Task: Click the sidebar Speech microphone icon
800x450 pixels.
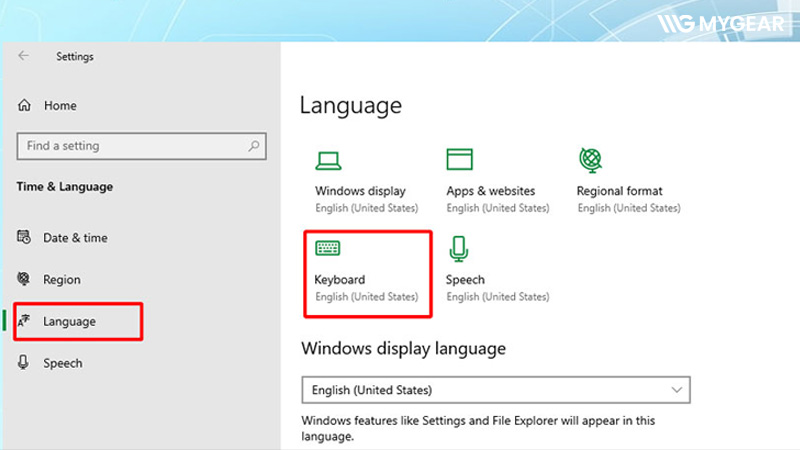Action: tap(25, 363)
